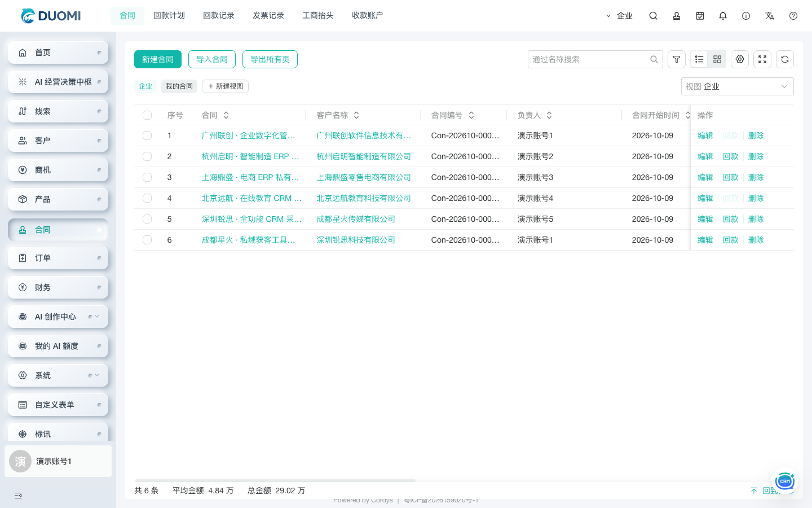Switch to card grid view
The height and width of the screenshot is (508, 812).
[x=717, y=59]
